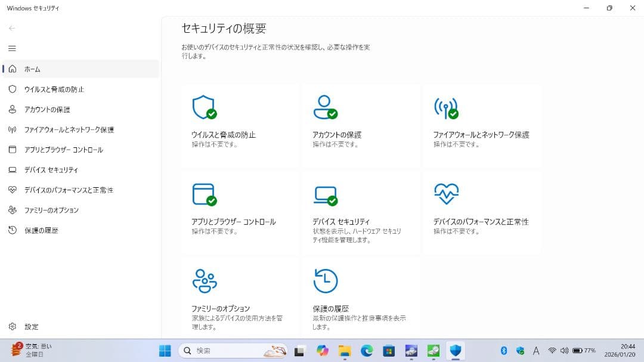Screen dimensions: 644x362
Task: Open the アプリとブラウザー コントロール tile icon
Action: click(205, 194)
